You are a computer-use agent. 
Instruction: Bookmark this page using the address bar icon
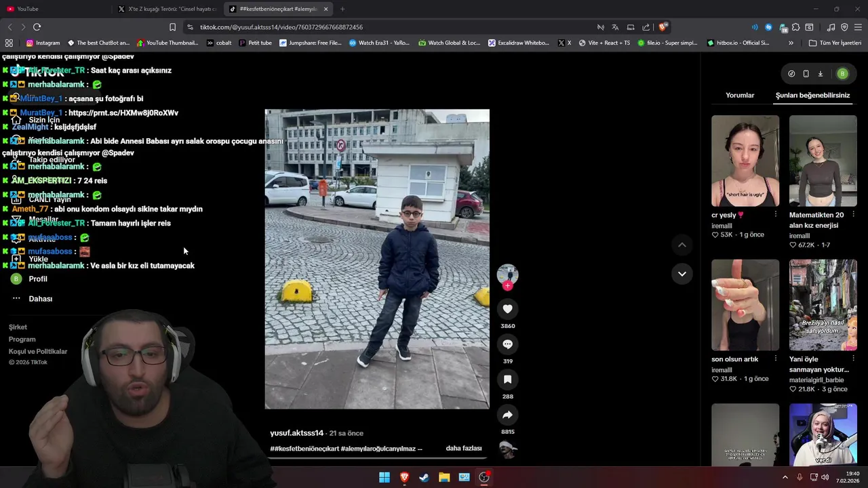172,27
